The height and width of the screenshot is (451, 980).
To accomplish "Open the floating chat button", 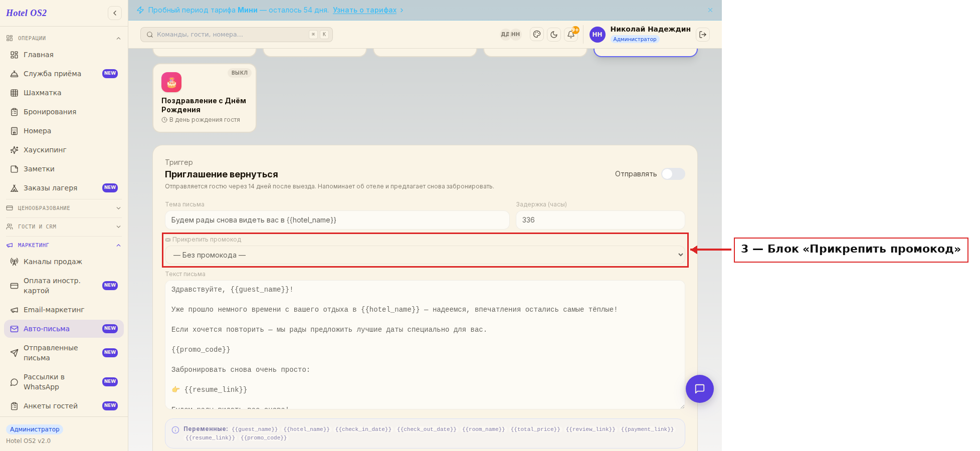I will [x=700, y=389].
